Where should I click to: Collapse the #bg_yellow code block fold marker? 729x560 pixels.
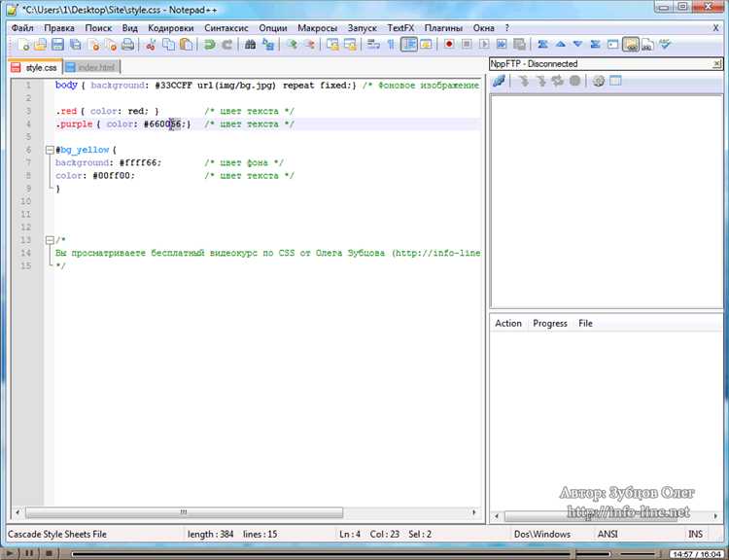[x=49, y=150]
